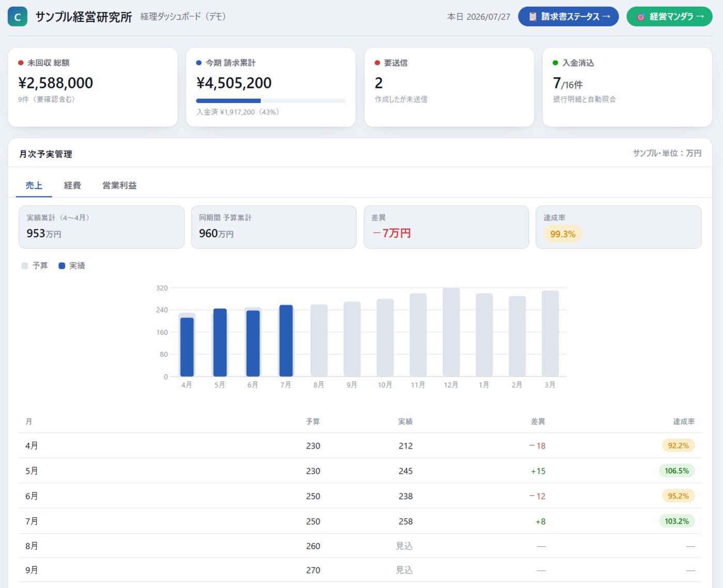
Task: Click the 見込 cell in 9月 row
Action: pyautogui.click(x=404, y=570)
